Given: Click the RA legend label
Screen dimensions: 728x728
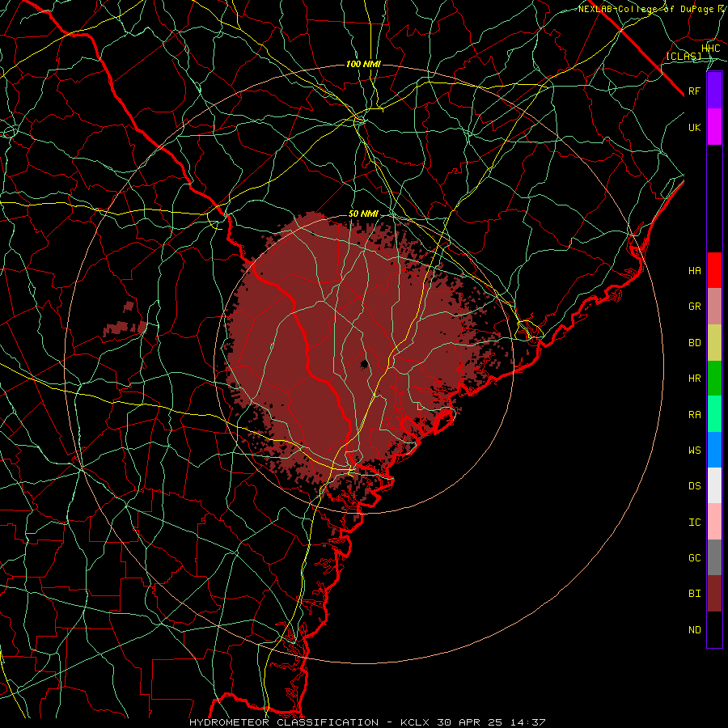Looking at the screenshot, I should tap(695, 414).
